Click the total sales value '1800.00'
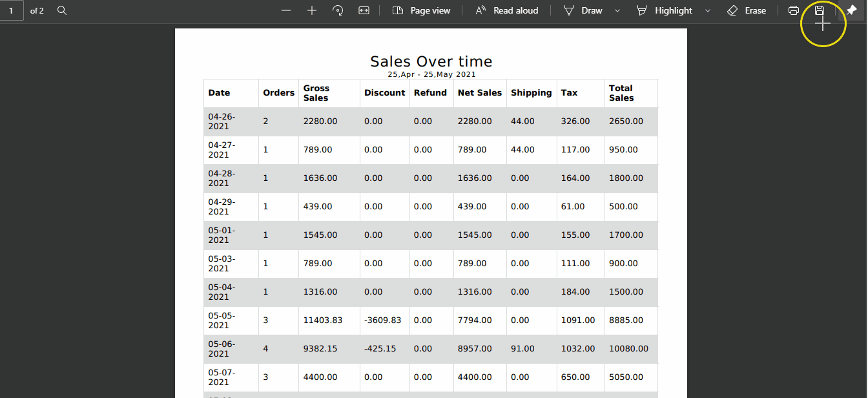Viewport: 868px width, 398px height. (626, 178)
